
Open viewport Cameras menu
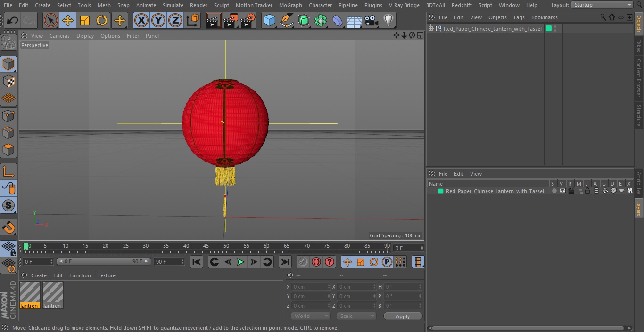(x=59, y=36)
